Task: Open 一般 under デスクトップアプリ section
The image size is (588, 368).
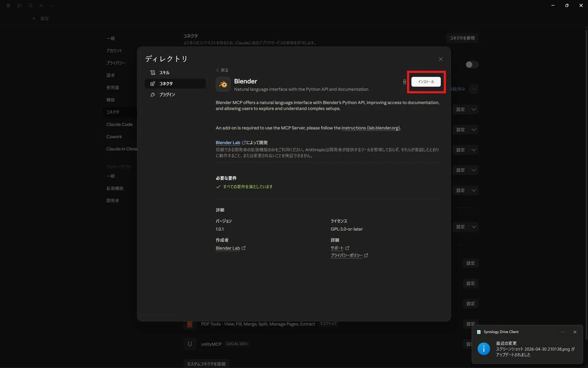Action: coord(111,176)
